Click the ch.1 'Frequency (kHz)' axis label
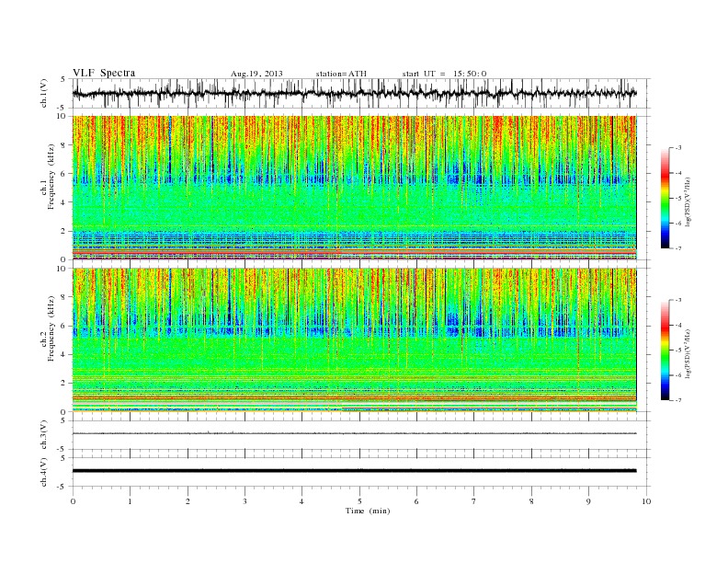This screenshot has height=563, width=728. 51,177
